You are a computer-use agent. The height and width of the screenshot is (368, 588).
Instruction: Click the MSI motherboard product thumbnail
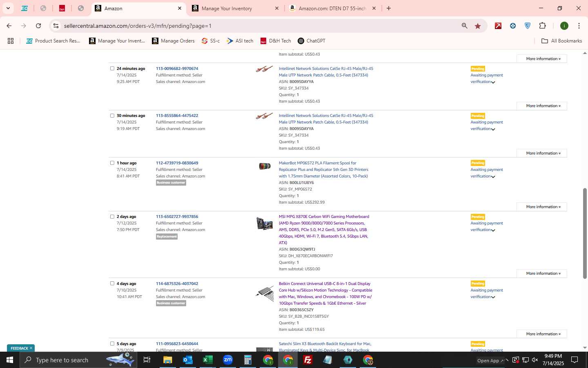click(x=265, y=223)
